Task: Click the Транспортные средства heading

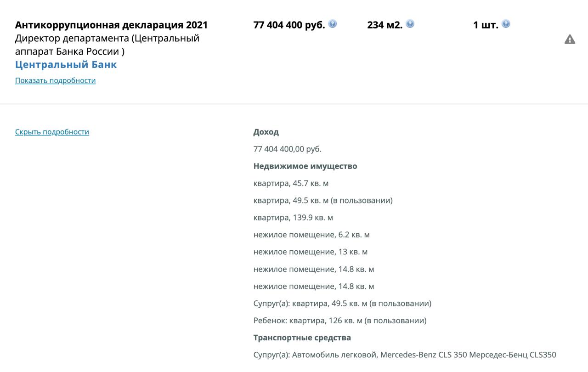Action: click(x=302, y=338)
